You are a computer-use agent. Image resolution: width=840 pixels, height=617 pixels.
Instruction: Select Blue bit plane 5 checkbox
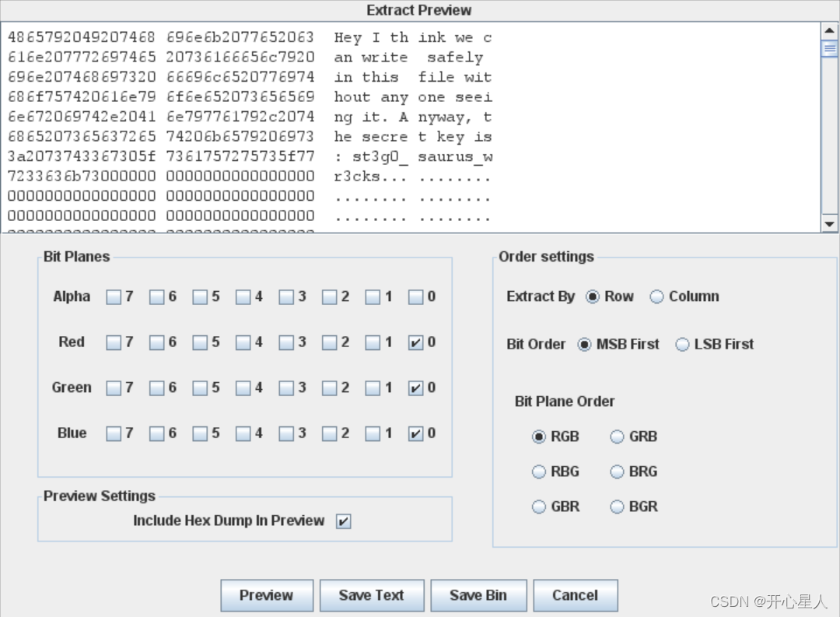(200, 433)
